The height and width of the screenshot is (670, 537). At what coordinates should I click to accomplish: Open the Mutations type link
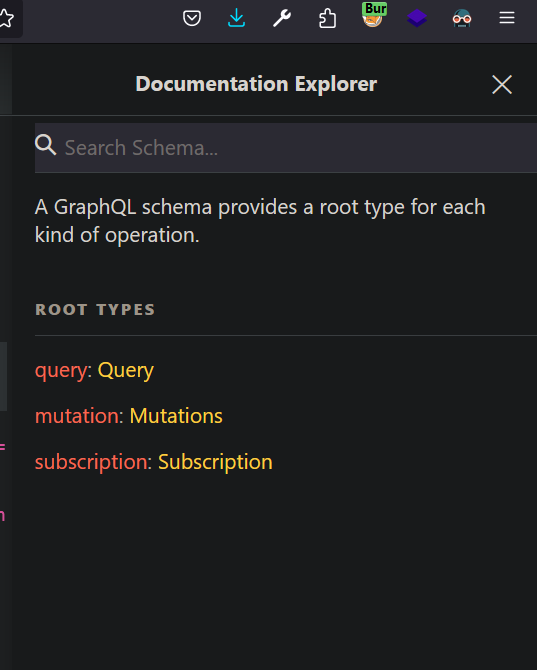pos(176,416)
